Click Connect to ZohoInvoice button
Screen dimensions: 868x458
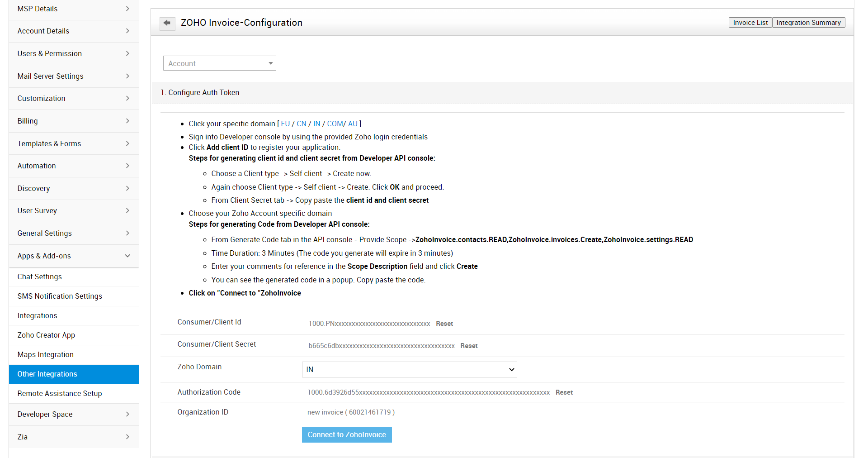(347, 434)
